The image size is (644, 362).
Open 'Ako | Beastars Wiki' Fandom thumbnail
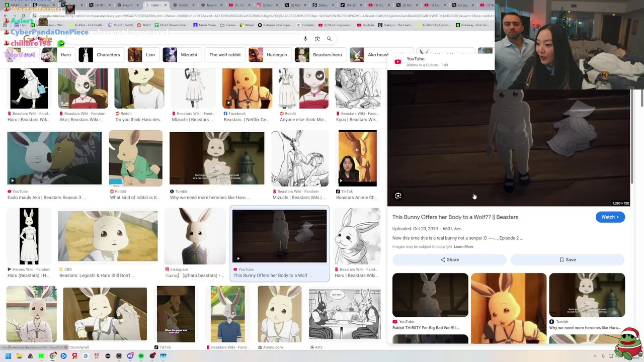[x=83, y=88]
